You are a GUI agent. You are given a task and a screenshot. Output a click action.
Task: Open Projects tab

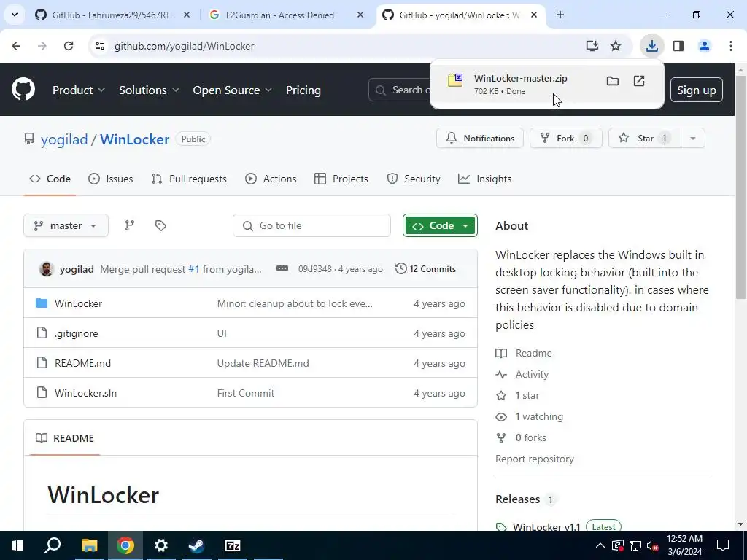[341, 179]
